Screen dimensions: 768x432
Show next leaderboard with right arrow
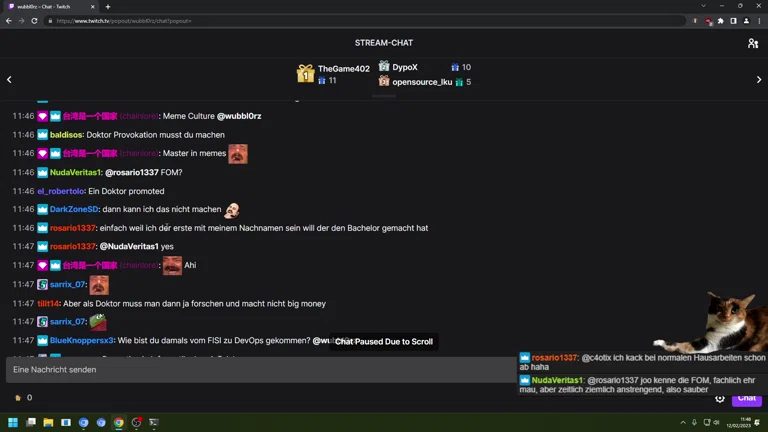759,79
